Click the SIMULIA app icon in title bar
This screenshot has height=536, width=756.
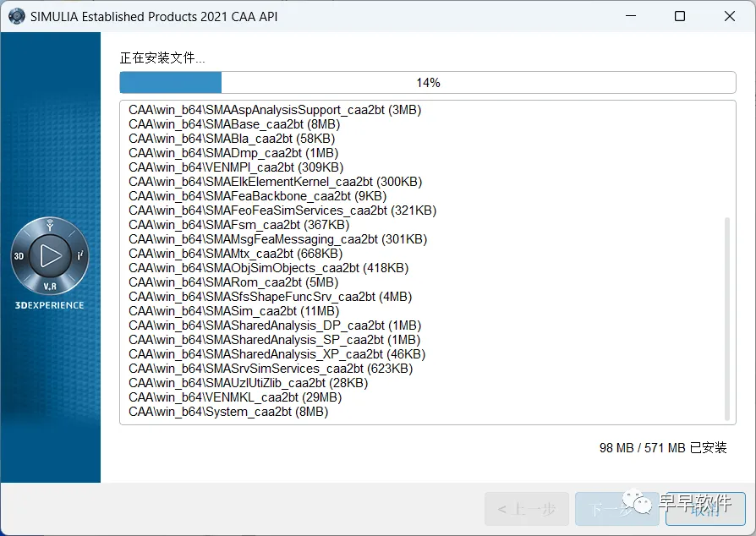tap(16, 16)
